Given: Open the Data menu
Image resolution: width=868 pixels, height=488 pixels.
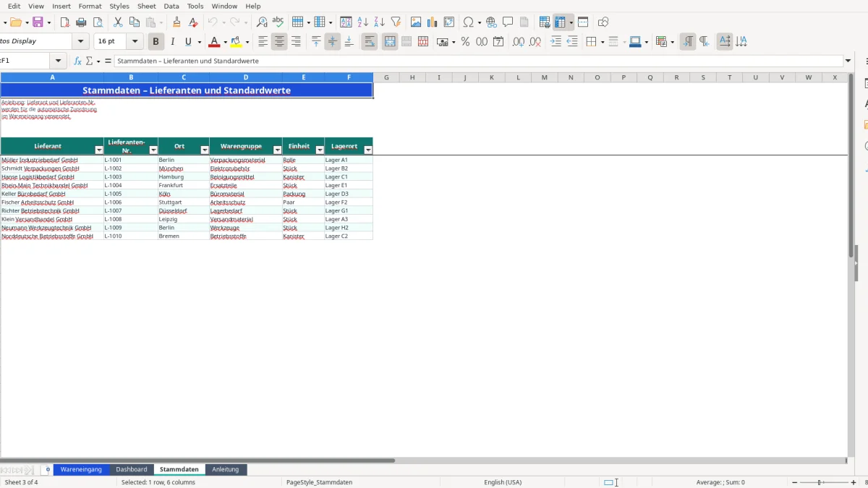Looking at the screenshot, I should 171,6.
